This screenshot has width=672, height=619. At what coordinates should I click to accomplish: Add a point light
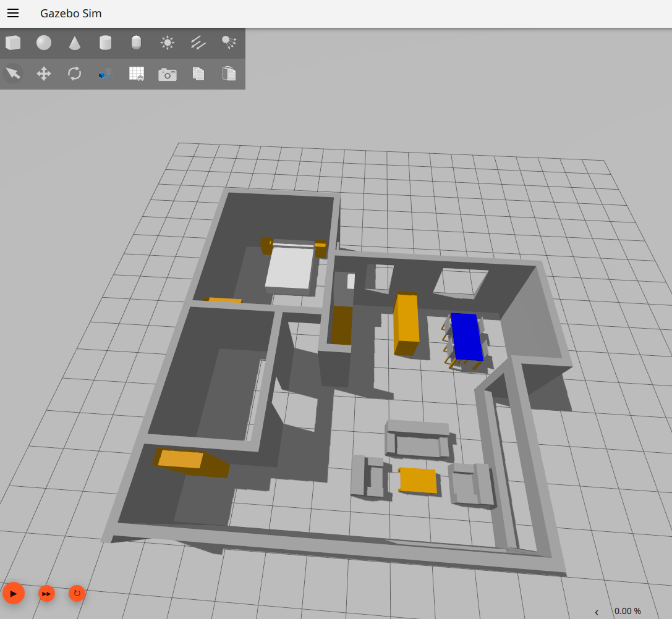click(x=167, y=43)
